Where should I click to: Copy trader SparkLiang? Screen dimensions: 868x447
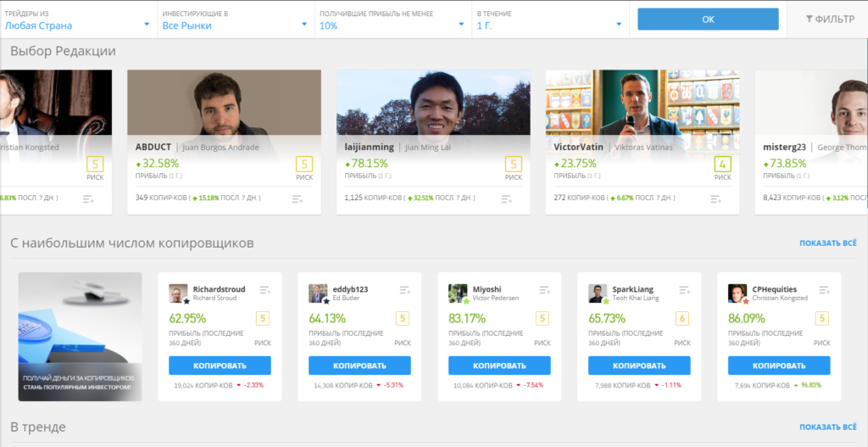click(639, 366)
